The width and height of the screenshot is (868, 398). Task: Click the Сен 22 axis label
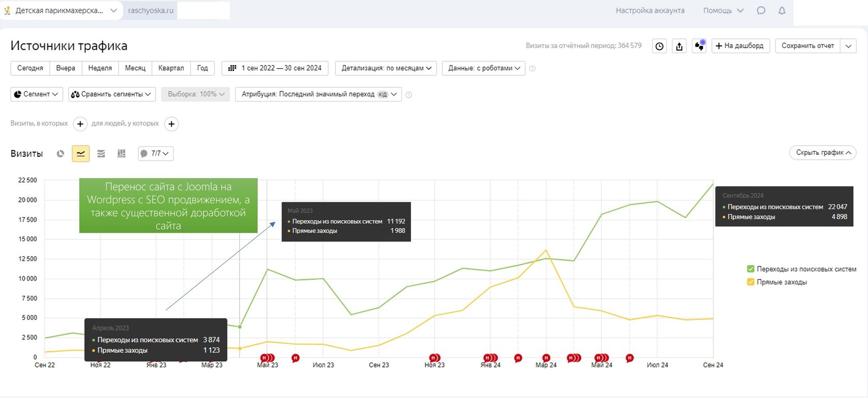(x=44, y=365)
